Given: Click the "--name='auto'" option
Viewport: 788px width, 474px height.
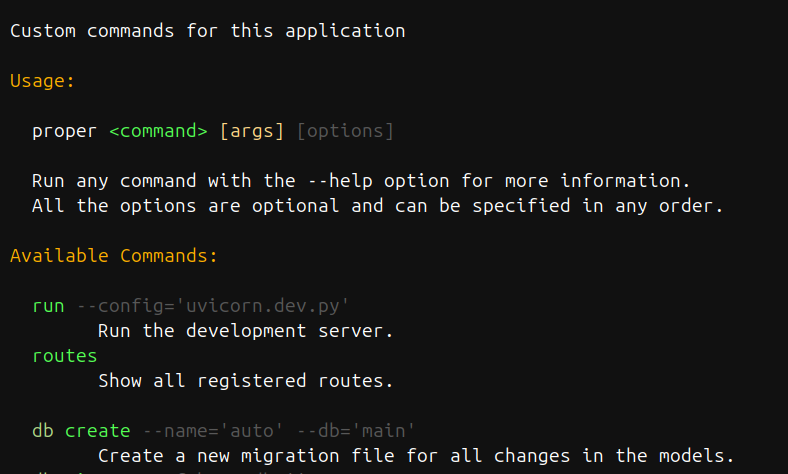Looking at the screenshot, I should pos(213,431).
